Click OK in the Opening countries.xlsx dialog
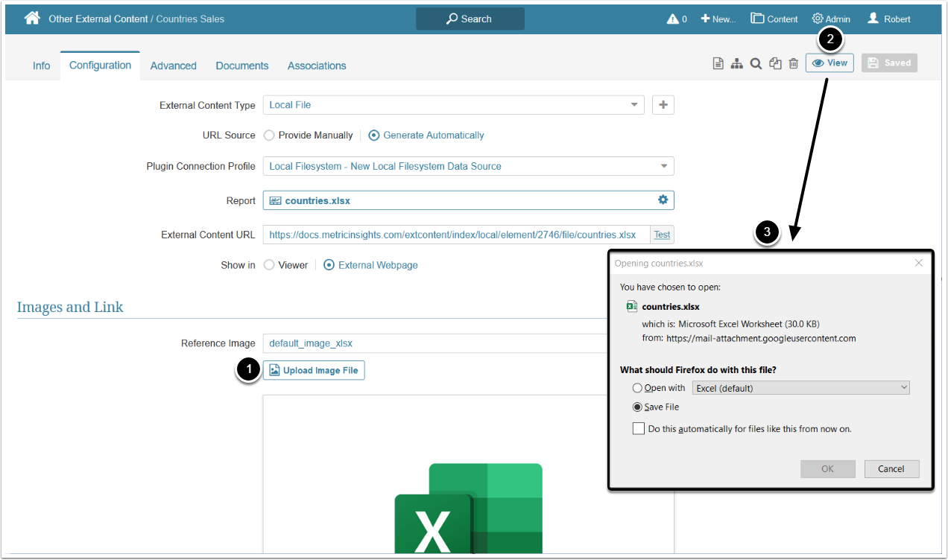This screenshot has height=560, width=948. (x=828, y=469)
